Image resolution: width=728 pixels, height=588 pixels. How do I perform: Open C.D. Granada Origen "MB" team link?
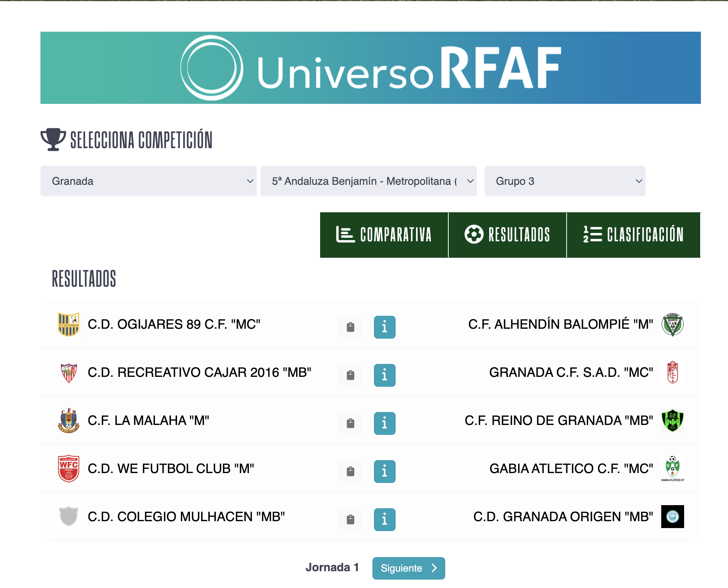click(x=563, y=517)
